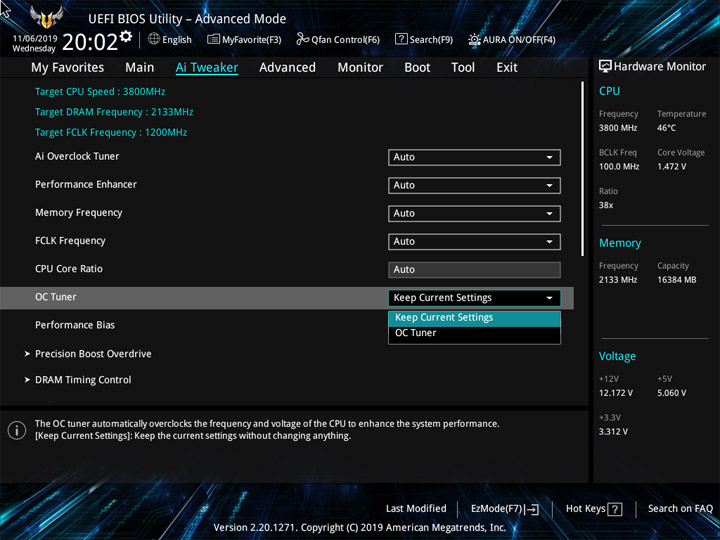This screenshot has width=720, height=540.
Task: Click the 20:02 clock display
Action: 90,42
